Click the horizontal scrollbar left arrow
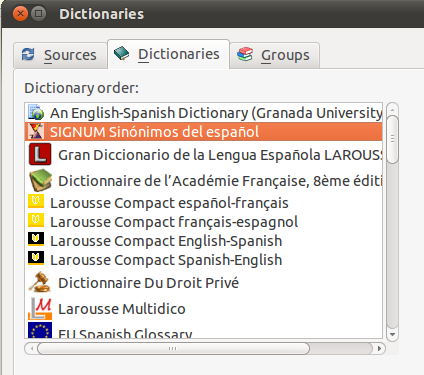This screenshot has height=375, width=424. (x=31, y=348)
